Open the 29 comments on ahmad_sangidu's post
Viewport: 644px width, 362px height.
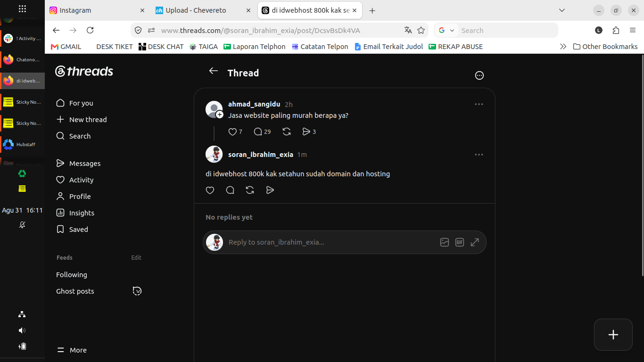[x=263, y=132]
